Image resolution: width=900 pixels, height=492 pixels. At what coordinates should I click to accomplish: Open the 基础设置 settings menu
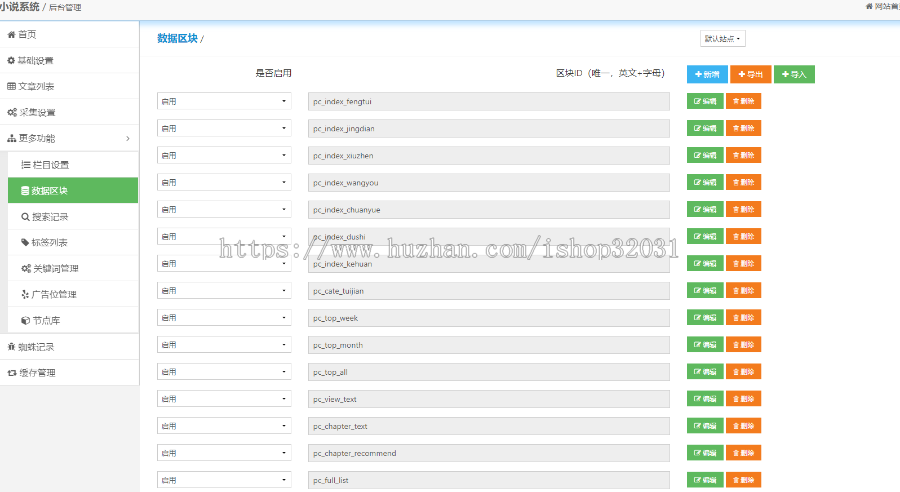[69, 60]
